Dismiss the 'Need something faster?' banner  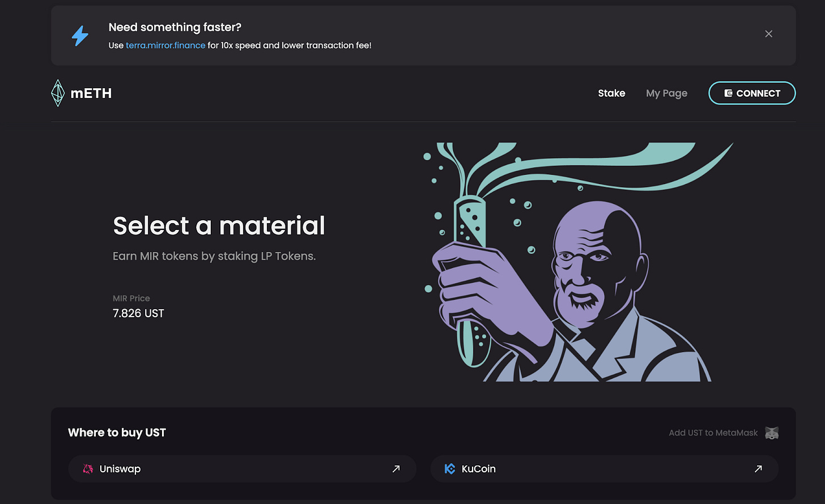768,34
